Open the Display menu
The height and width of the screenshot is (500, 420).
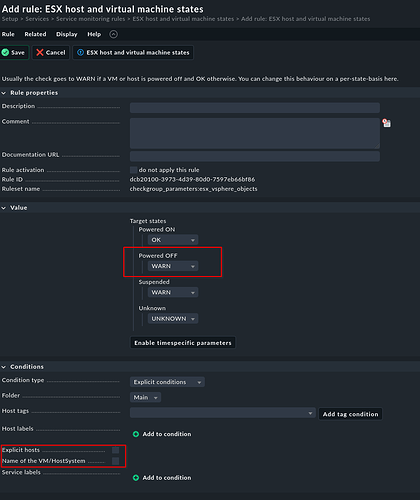tap(67, 34)
